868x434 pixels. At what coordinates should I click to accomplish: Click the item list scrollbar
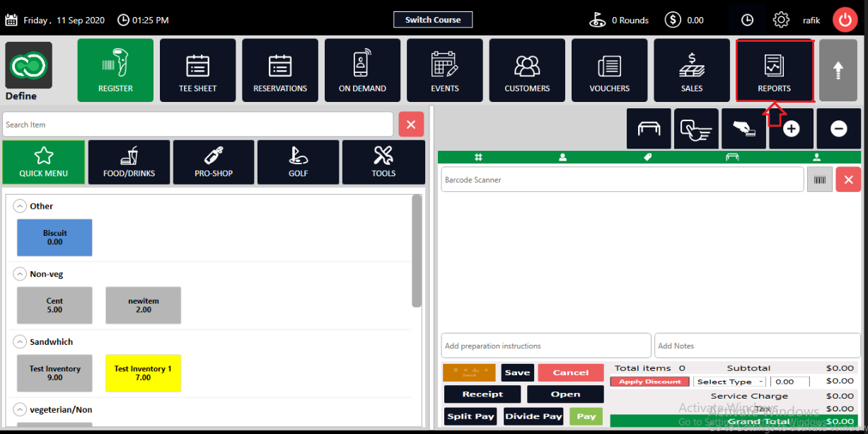tap(417, 251)
